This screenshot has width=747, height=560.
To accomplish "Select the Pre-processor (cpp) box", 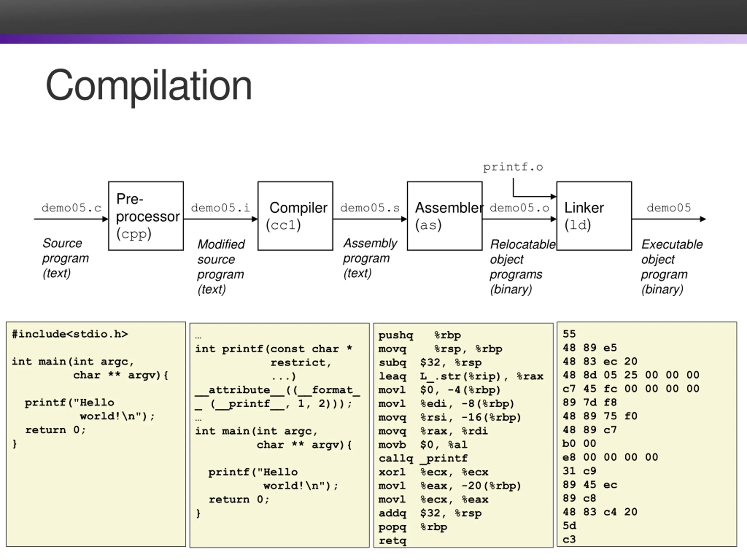I will (x=146, y=216).
